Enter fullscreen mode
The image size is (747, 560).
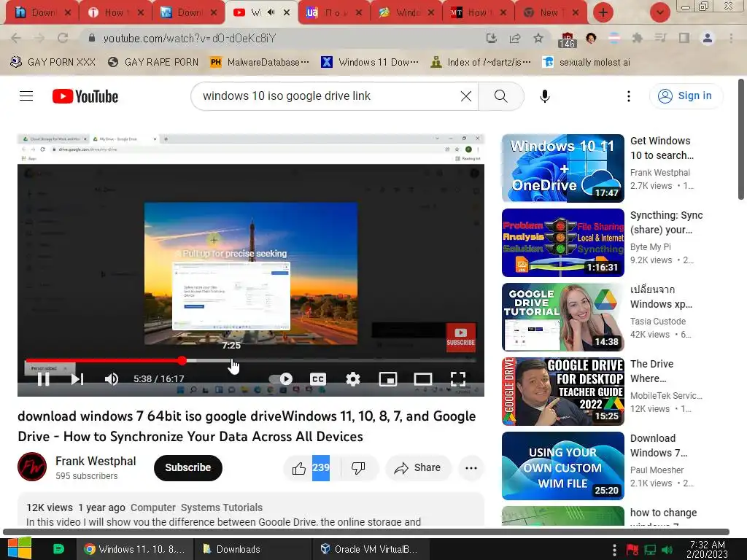pyautogui.click(x=458, y=379)
